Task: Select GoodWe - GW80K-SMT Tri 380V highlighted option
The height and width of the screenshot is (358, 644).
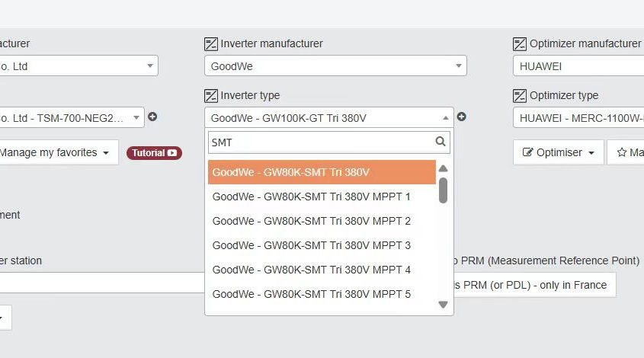Action: pyautogui.click(x=322, y=172)
